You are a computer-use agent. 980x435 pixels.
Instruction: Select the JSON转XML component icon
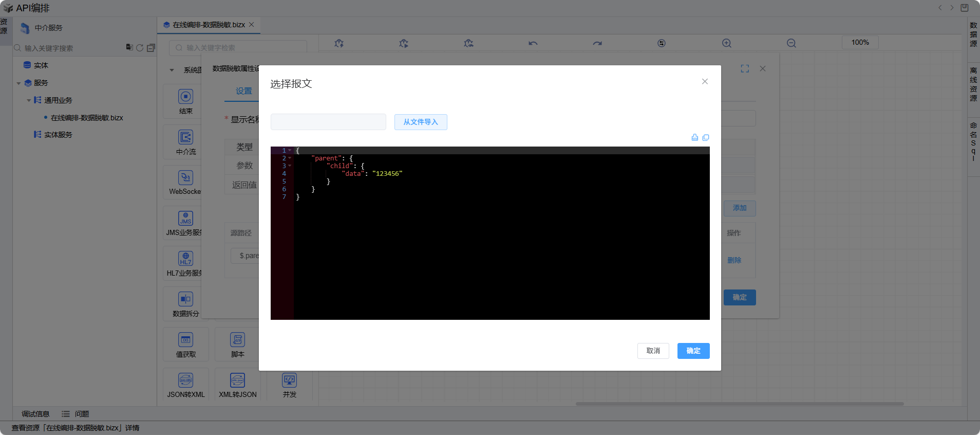tap(186, 380)
